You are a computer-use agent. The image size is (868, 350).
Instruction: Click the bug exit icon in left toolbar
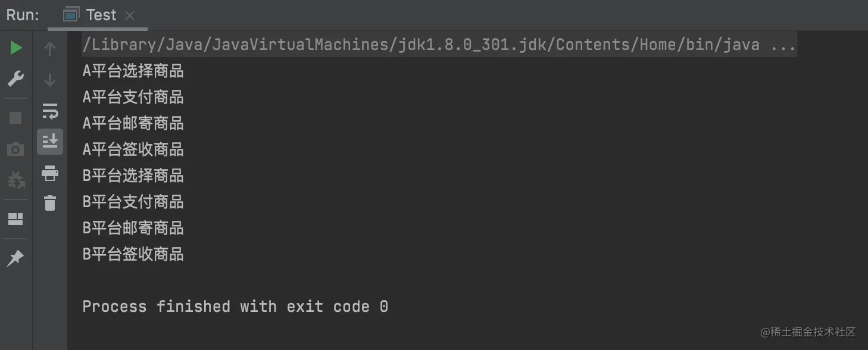pyautogui.click(x=15, y=179)
